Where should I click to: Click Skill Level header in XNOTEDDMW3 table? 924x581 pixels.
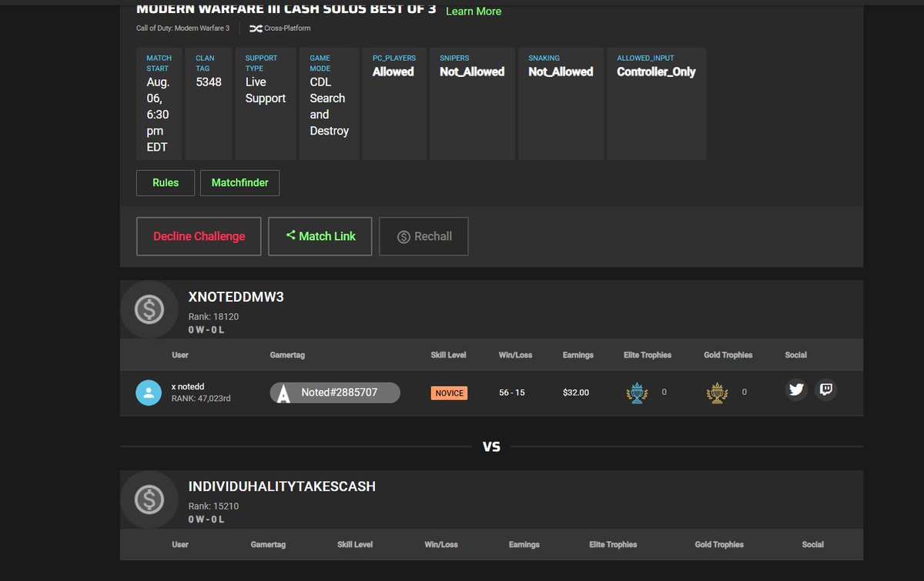(x=450, y=355)
